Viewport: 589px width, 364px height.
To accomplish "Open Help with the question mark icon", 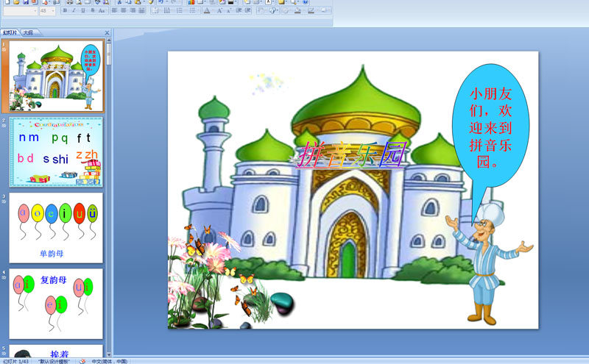I will pos(306,2).
